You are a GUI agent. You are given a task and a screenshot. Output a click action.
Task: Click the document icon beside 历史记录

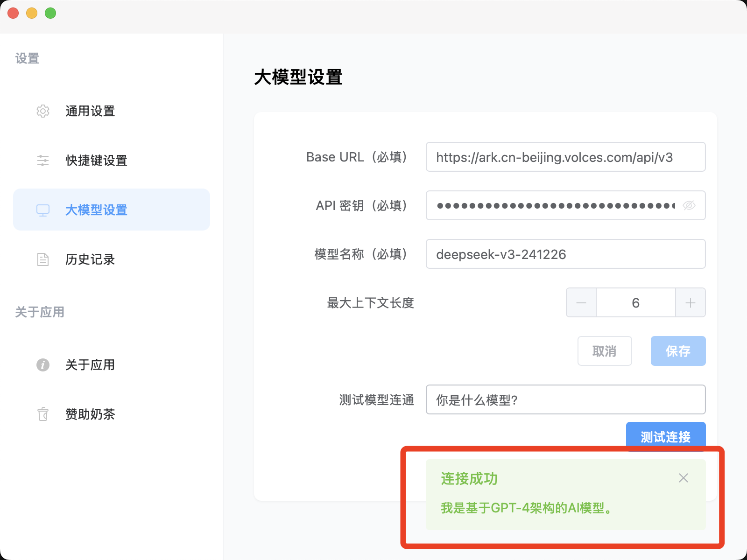43,259
